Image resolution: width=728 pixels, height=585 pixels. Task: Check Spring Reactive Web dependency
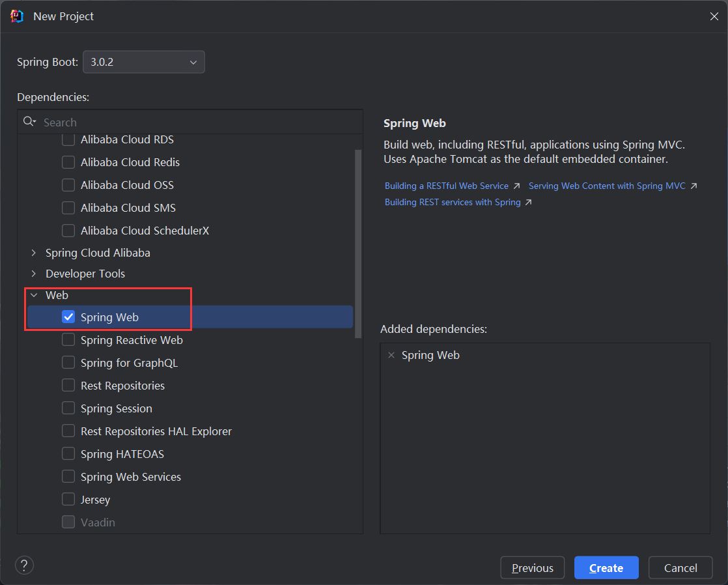[x=68, y=340]
